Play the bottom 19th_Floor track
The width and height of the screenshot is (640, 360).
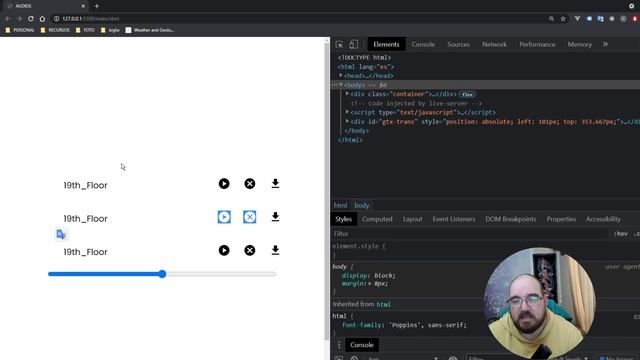(224, 250)
